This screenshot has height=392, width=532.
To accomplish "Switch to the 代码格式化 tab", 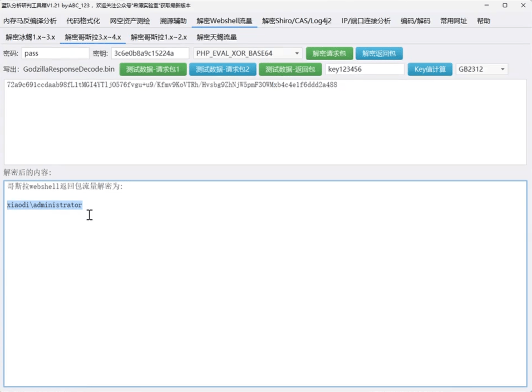I will (83, 21).
